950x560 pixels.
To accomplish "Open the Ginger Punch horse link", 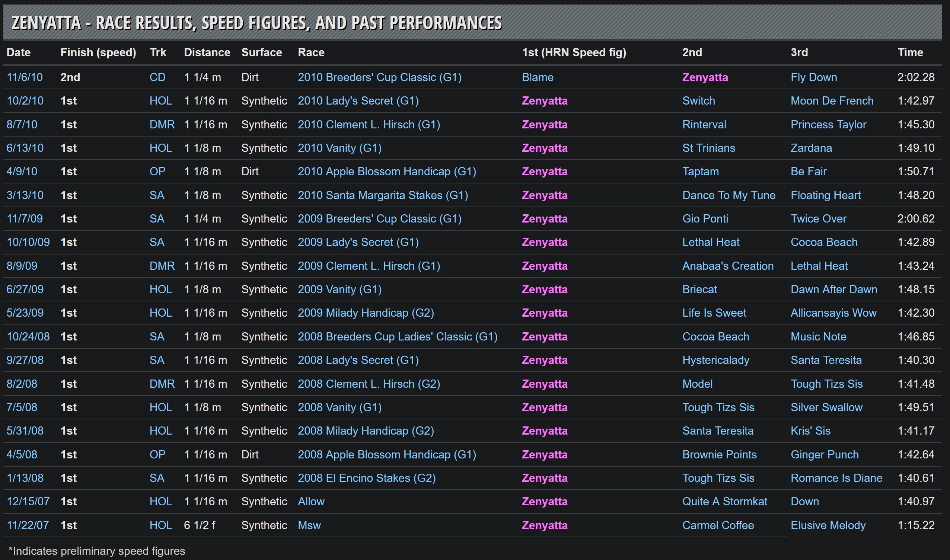I will [x=824, y=454].
